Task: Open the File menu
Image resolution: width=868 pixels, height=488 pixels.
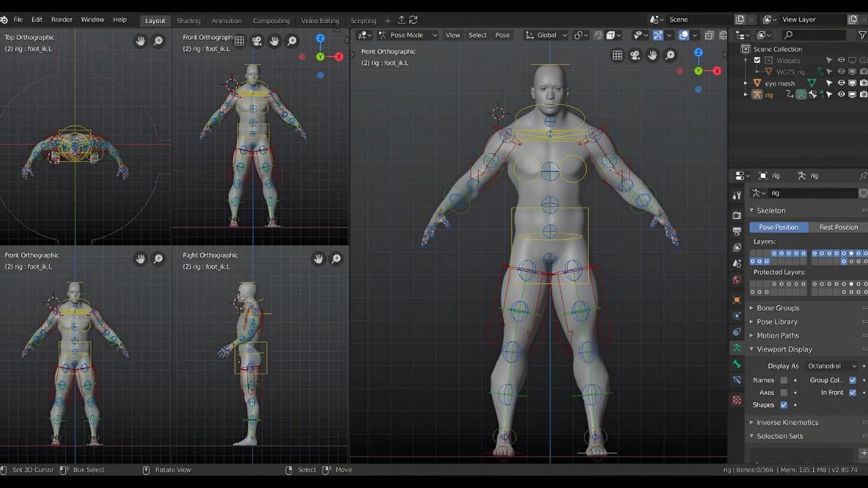Action: [x=18, y=20]
